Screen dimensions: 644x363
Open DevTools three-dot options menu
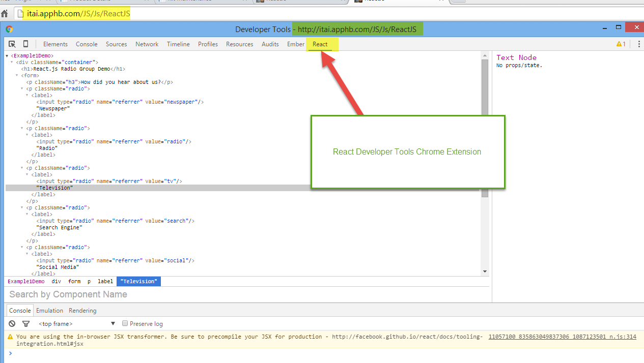click(638, 44)
